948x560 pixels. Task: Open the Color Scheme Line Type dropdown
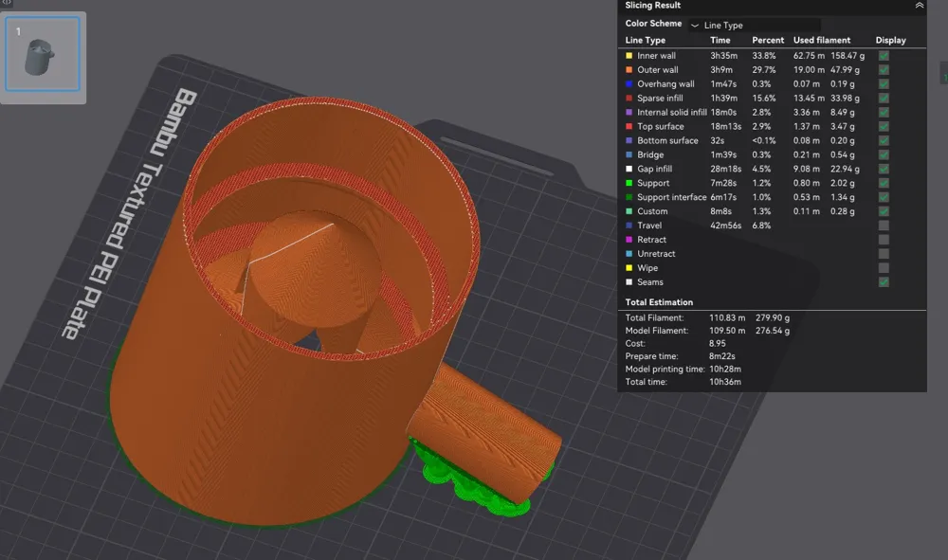point(754,25)
